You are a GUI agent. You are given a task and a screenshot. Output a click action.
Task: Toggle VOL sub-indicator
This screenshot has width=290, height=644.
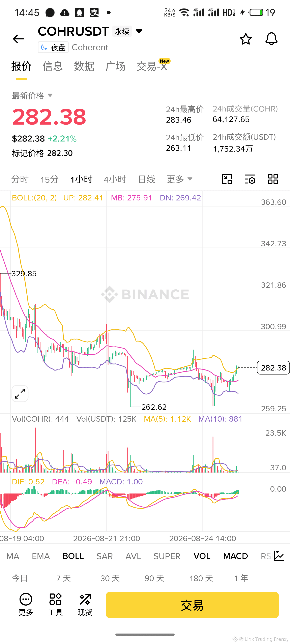pos(202,556)
